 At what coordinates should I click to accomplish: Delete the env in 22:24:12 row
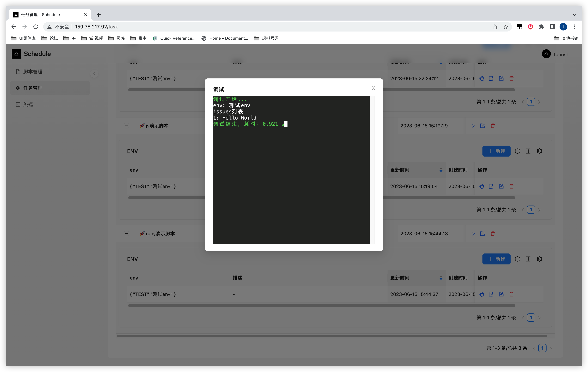click(x=512, y=79)
